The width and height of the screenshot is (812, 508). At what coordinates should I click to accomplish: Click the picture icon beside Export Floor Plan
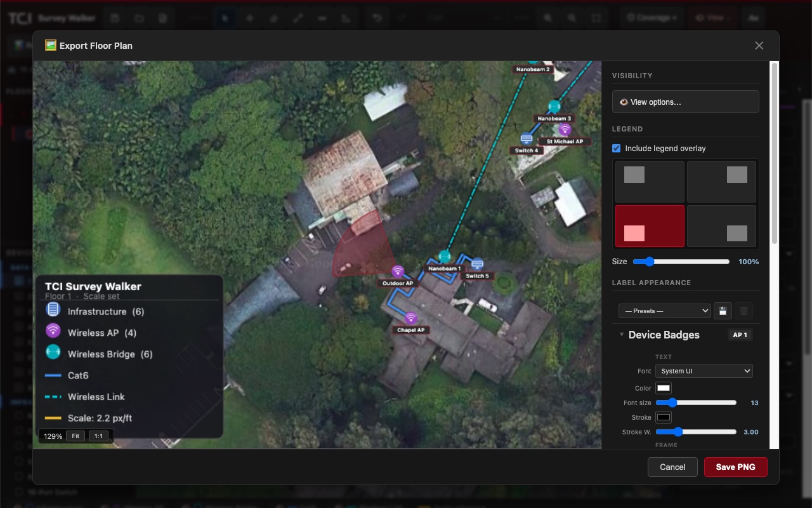click(50, 45)
